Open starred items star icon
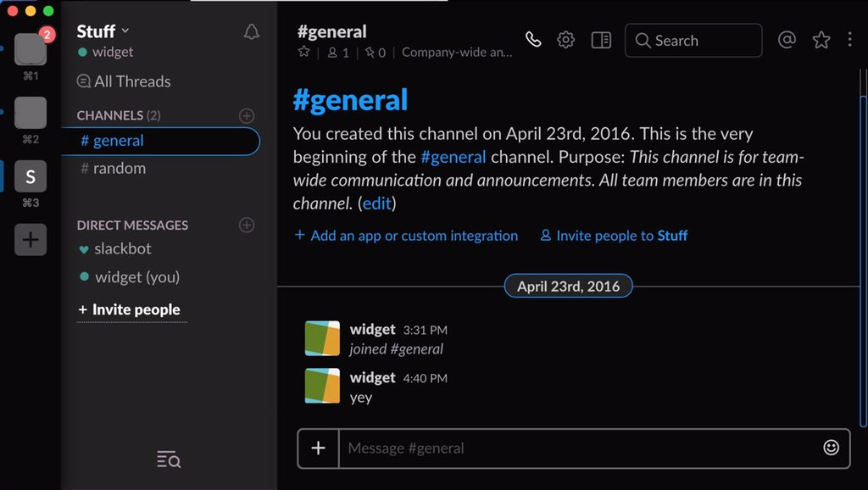This screenshot has width=868, height=490. pyautogui.click(x=821, y=40)
